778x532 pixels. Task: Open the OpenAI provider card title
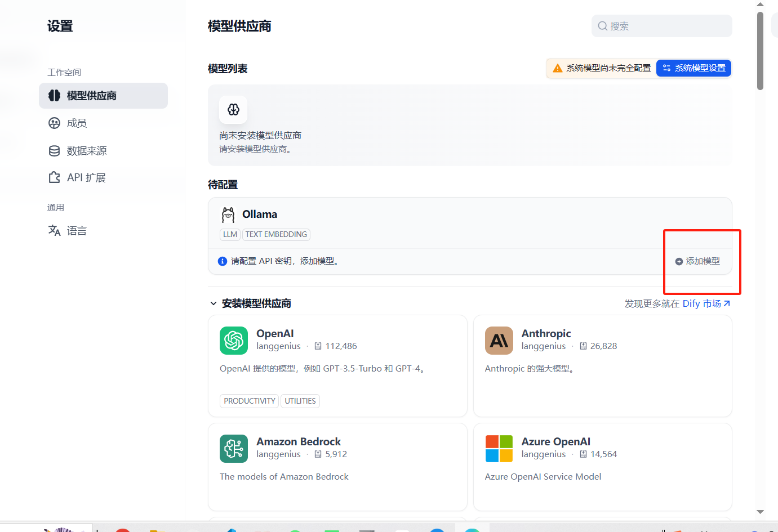pyautogui.click(x=275, y=334)
